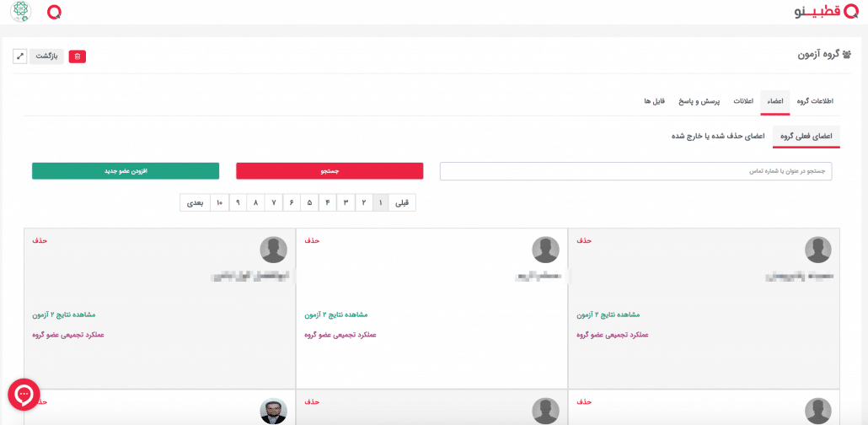Click the red trash delete icon
This screenshot has width=868, height=425.
78,56
